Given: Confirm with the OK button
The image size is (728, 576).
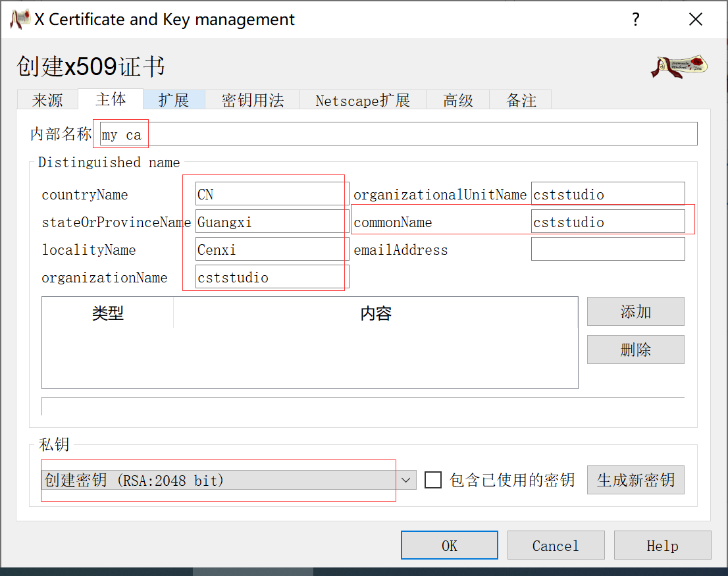Looking at the screenshot, I should coord(450,545).
